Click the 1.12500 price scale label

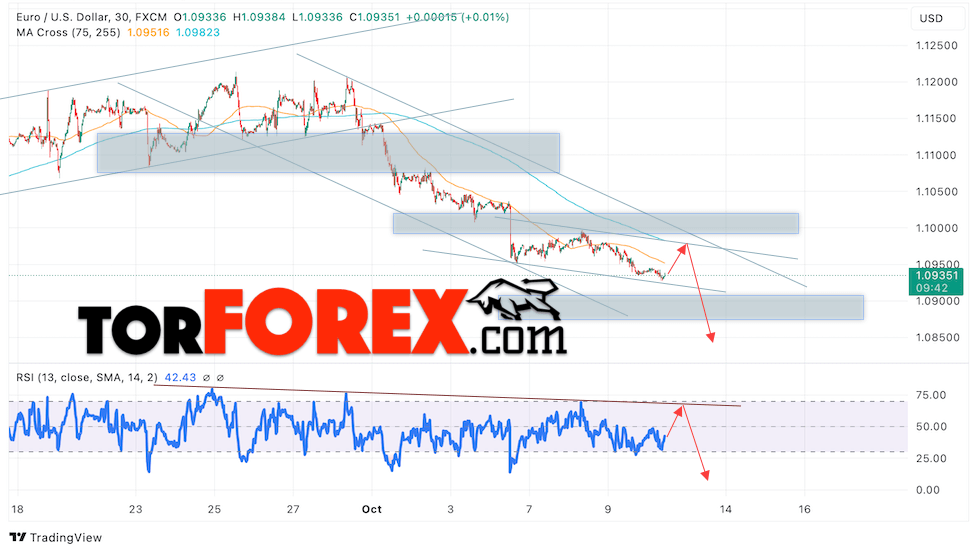(936, 46)
